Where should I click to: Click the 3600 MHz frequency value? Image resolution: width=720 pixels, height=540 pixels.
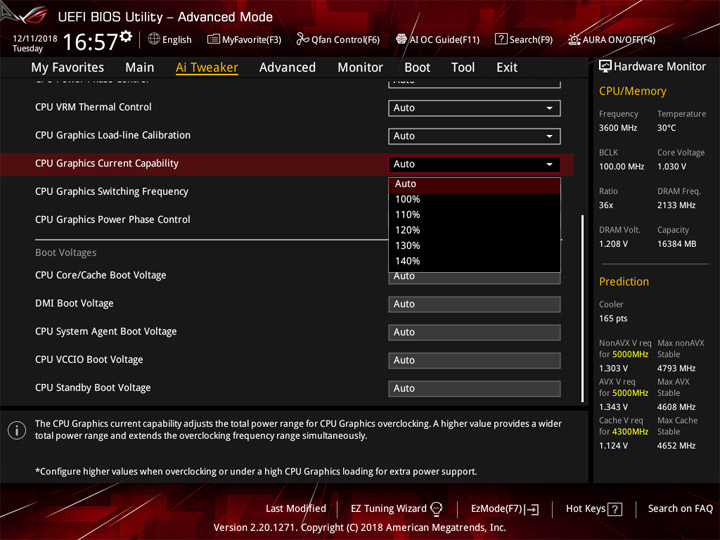click(x=618, y=128)
